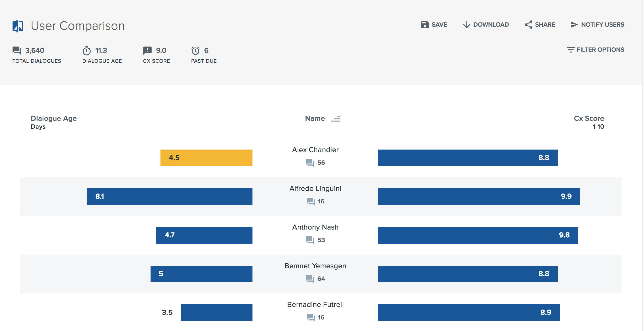Click the Notify Users paper plane icon
This screenshot has width=644, height=331.
574,25
